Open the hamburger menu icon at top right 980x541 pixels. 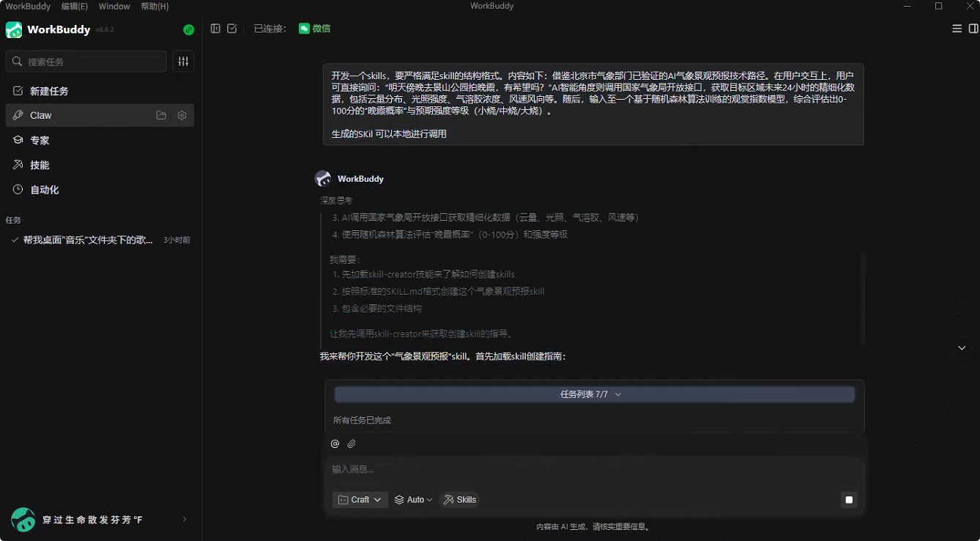click(x=957, y=29)
